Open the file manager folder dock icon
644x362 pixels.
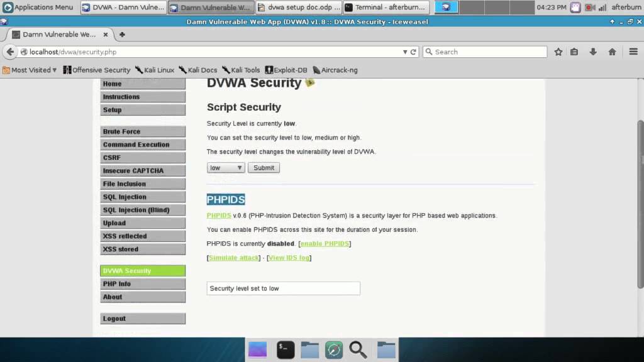click(309, 349)
